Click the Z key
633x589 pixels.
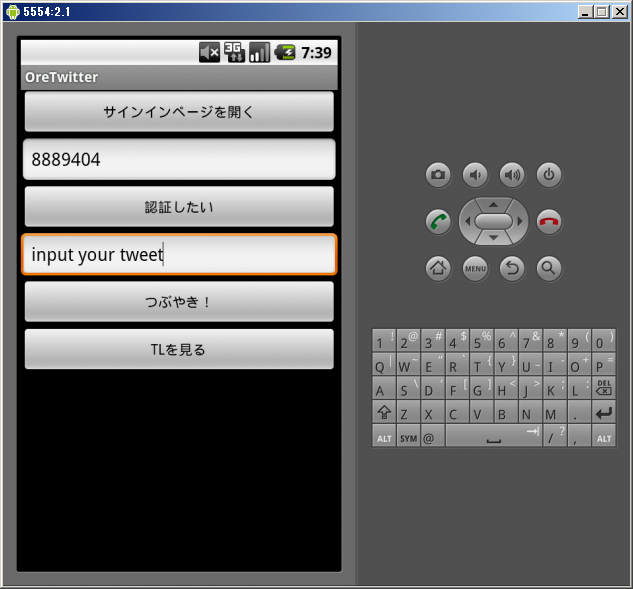click(409, 412)
